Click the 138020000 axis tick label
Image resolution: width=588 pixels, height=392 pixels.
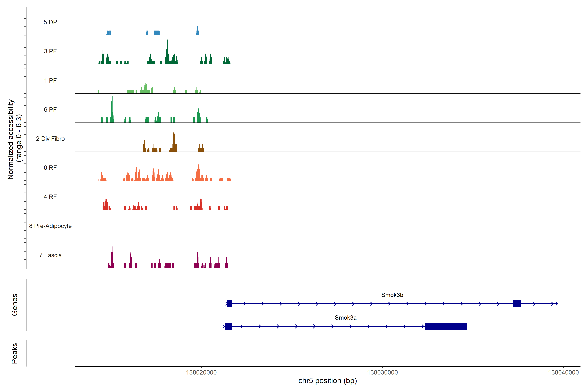click(x=201, y=373)
